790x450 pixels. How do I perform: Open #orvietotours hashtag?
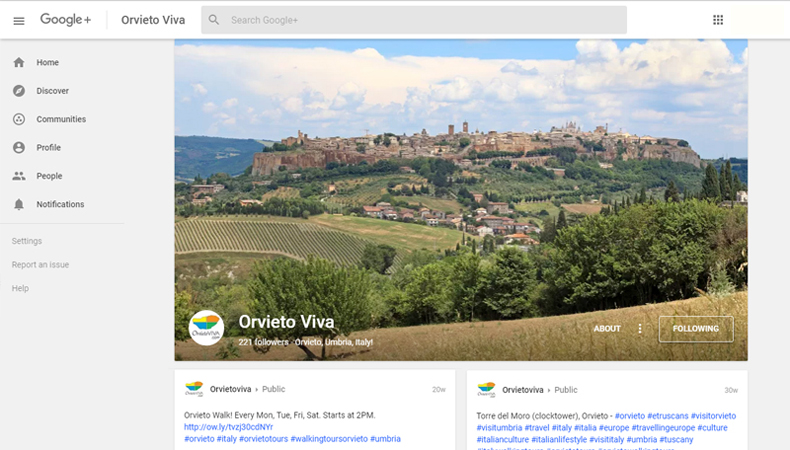264,439
